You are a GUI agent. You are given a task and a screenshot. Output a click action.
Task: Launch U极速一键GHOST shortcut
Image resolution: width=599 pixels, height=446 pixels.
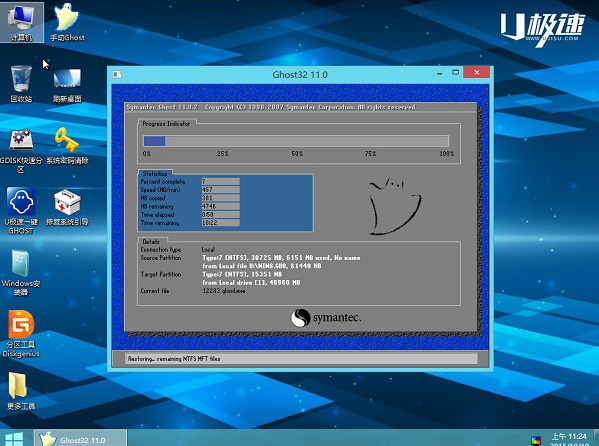(21, 211)
